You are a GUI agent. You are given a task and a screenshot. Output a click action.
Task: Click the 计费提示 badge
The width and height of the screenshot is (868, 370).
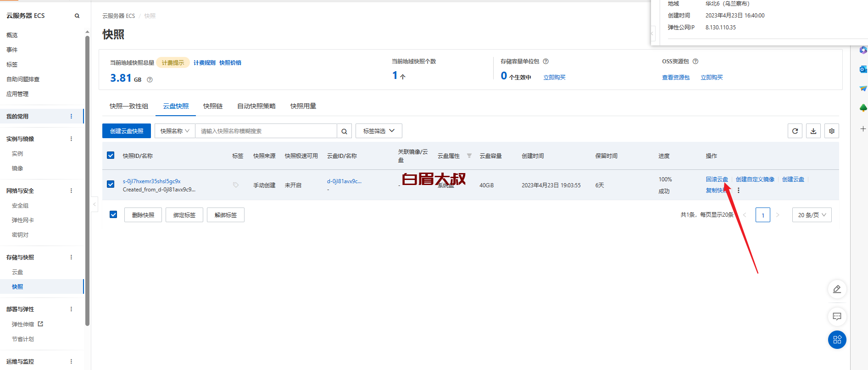click(x=173, y=63)
